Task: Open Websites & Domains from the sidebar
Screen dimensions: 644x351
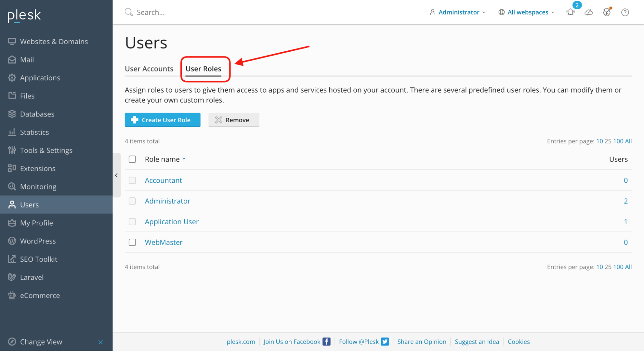Action: [54, 41]
